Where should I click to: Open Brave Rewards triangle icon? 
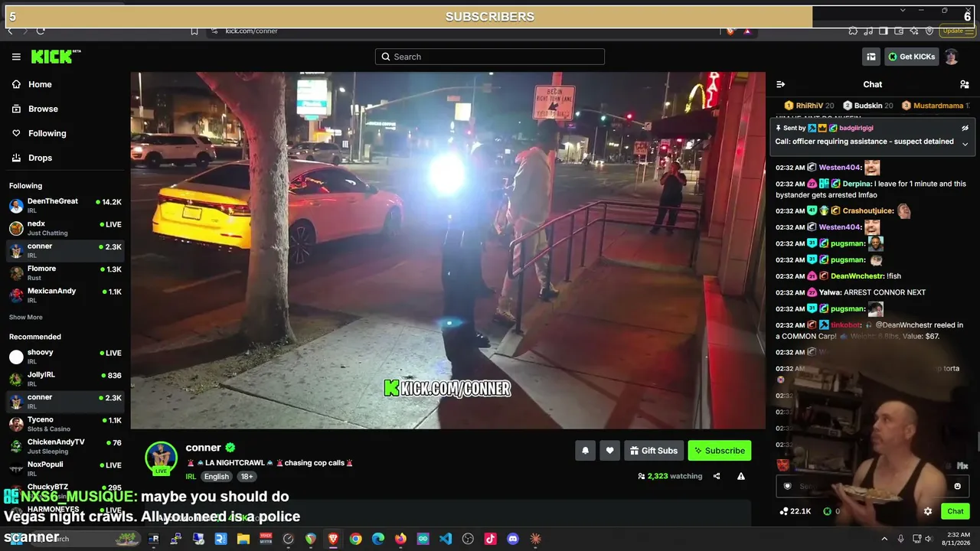tap(747, 31)
